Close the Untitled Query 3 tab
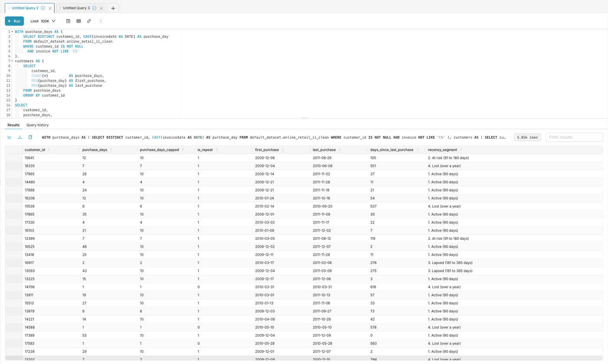This screenshot has width=608, height=364. coord(101,8)
